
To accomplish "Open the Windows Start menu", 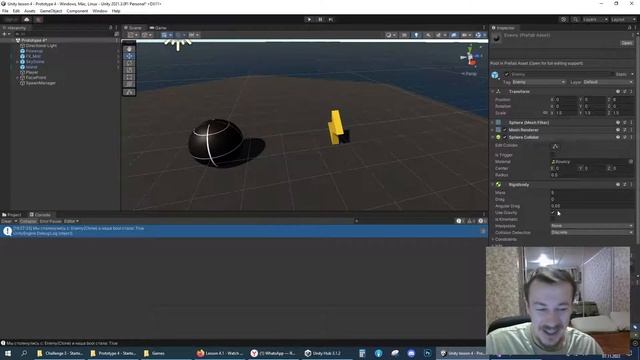I will coord(8,353).
